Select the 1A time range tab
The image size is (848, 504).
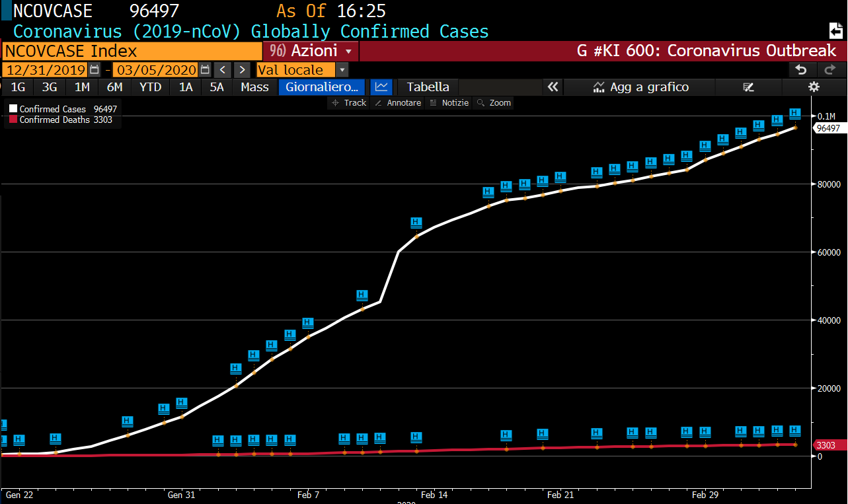[x=186, y=87]
